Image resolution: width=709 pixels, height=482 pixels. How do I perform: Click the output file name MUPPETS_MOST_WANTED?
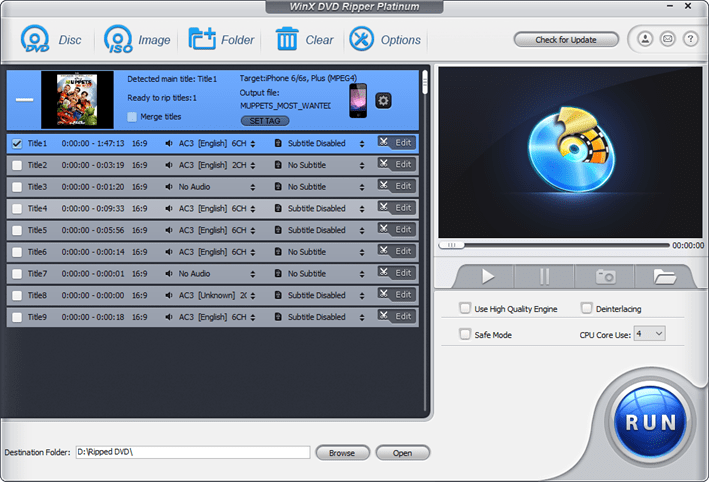click(285, 106)
